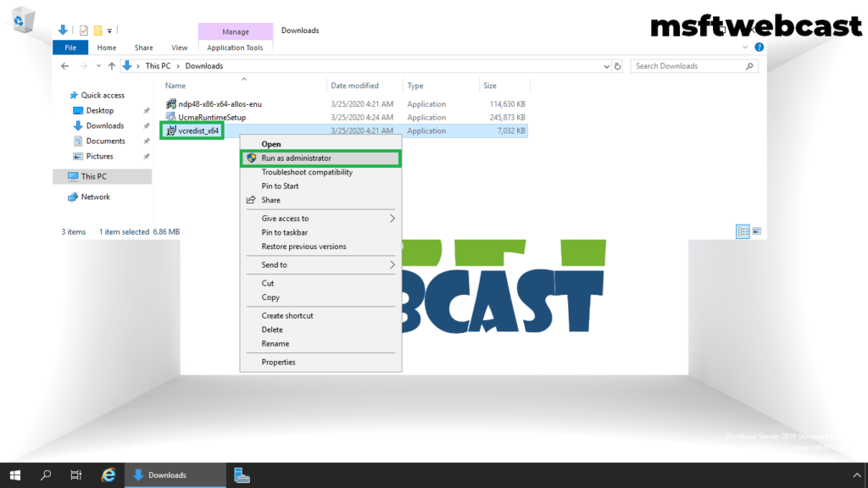This screenshot has width=868, height=488.
Task: Expand the Send to submenu
Action: pos(320,265)
